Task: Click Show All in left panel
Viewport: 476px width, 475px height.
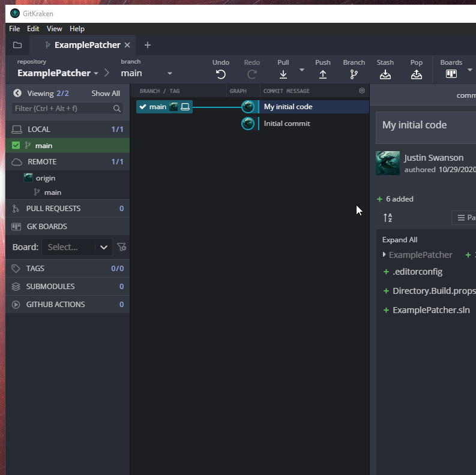Action: [x=106, y=94]
